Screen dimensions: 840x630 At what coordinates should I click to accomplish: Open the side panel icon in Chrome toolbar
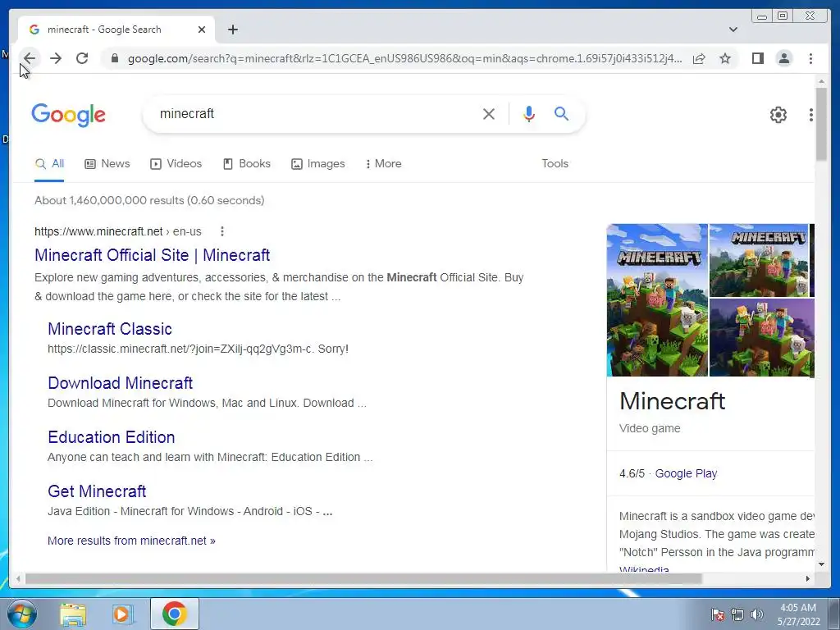757,58
